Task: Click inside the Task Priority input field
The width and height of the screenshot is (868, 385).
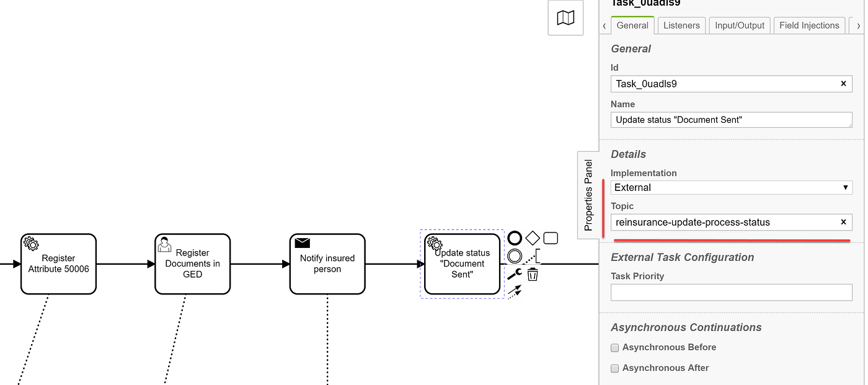Action: [x=731, y=292]
